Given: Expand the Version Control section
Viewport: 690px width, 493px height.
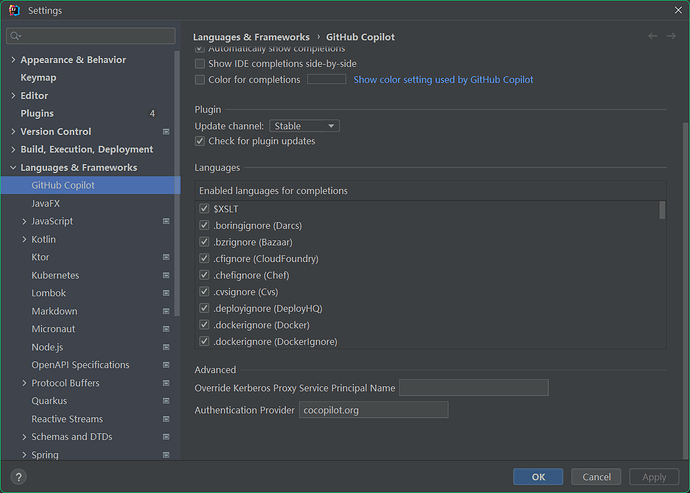Looking at the screenshot, I should click(x=13, y=132).
